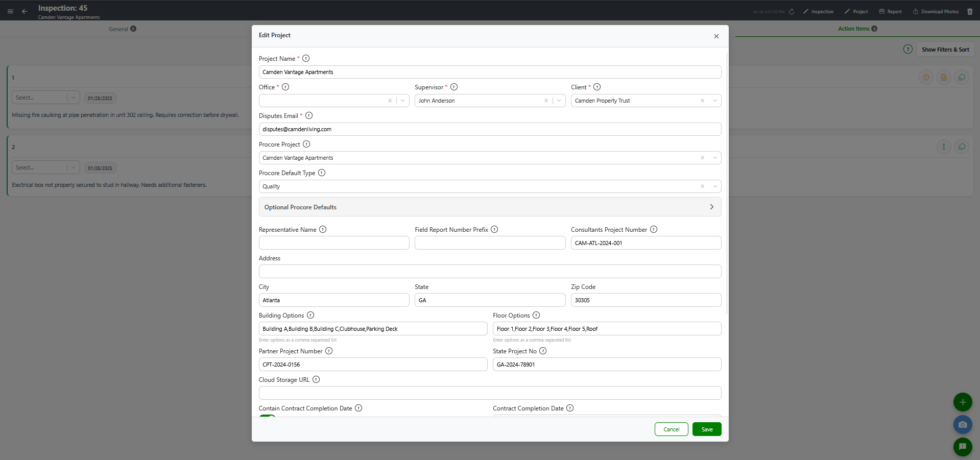Click the dialog vertical scrollbar
980x460 pixels.
click(x=727, y=182)
